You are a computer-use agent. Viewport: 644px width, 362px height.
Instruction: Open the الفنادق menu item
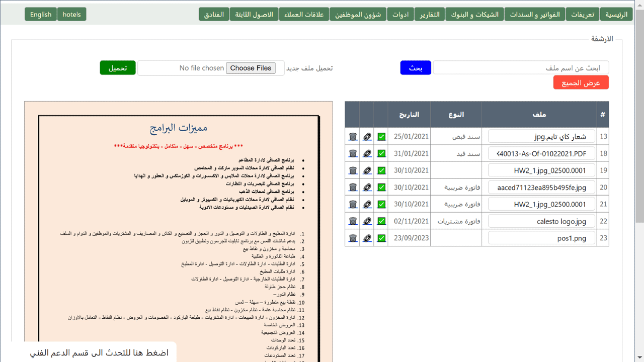pos(214,15)
